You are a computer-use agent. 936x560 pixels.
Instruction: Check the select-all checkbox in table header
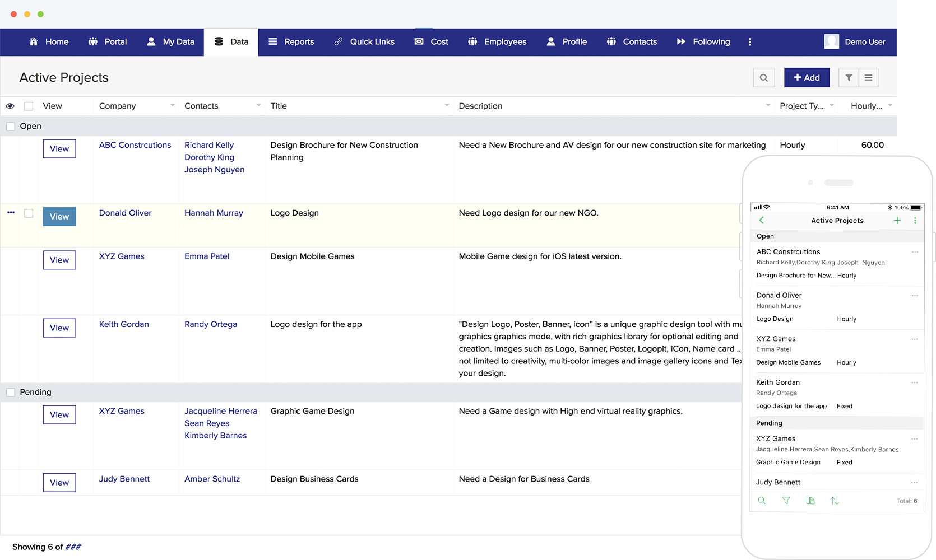[29, 106]
